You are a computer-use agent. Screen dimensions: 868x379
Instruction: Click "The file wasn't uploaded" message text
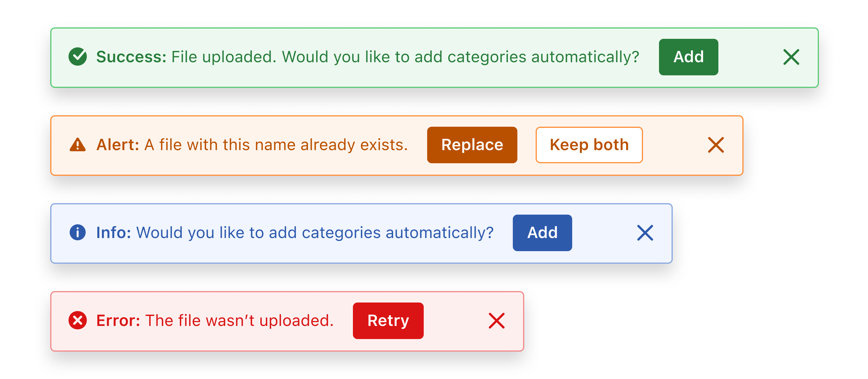[239, 320]
